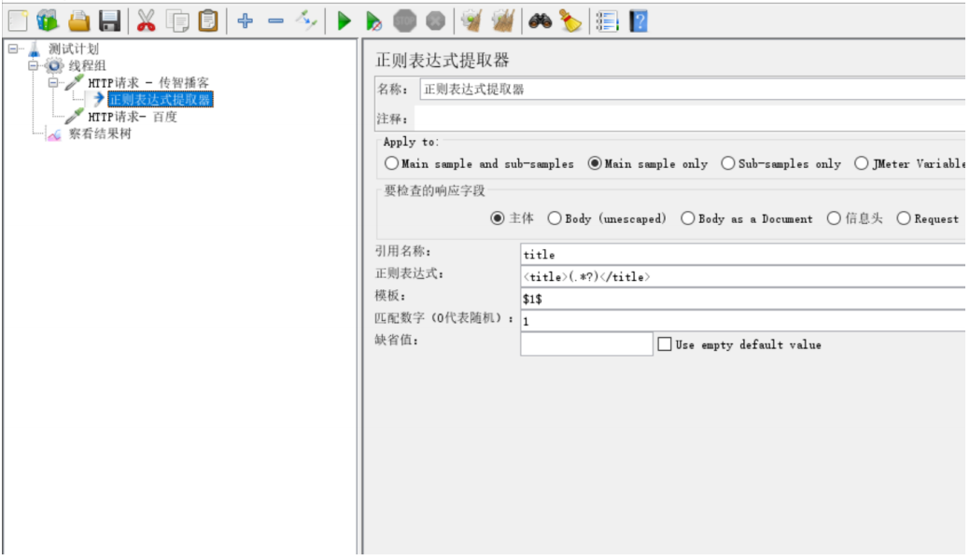
Task: Shut down the test with Shutdown icon
Action: [x=435, y=21]
